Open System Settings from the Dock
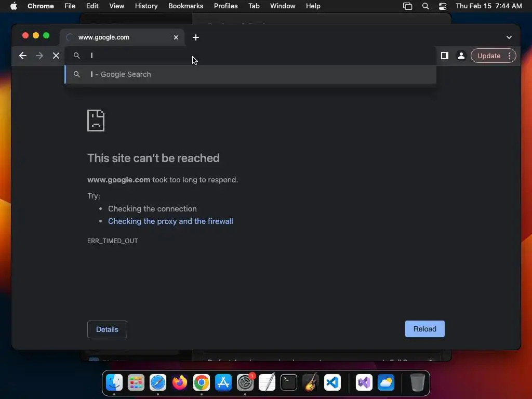The image size is (532, 399). (245, 383)
